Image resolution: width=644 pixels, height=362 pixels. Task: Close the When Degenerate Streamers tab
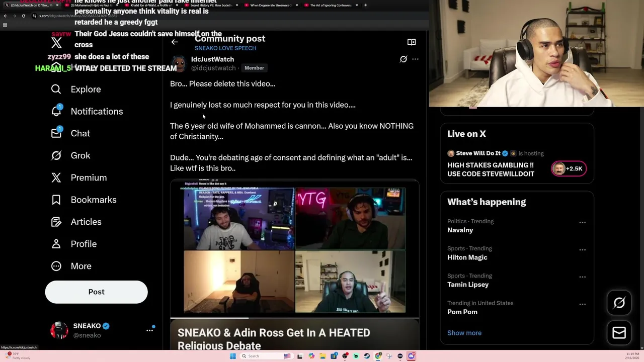[297, 5]
